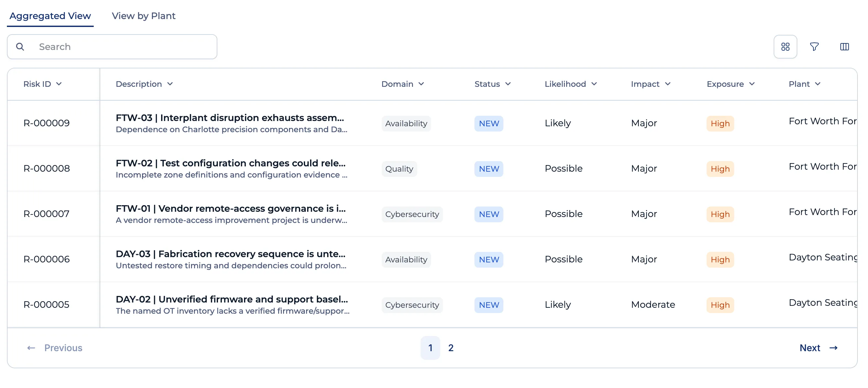Image resolution: width=868 pixels, height=388 pixels.
Task: Select page 1 in pagination
Action: click(x=430, y=348)
